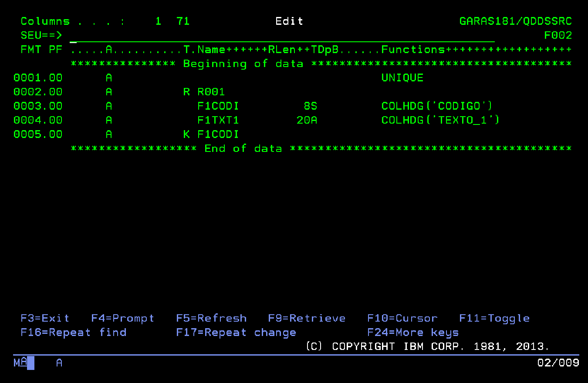588x383 pixels.
Task: Click the F10=Cursor function key
Action: click(402, 319)
